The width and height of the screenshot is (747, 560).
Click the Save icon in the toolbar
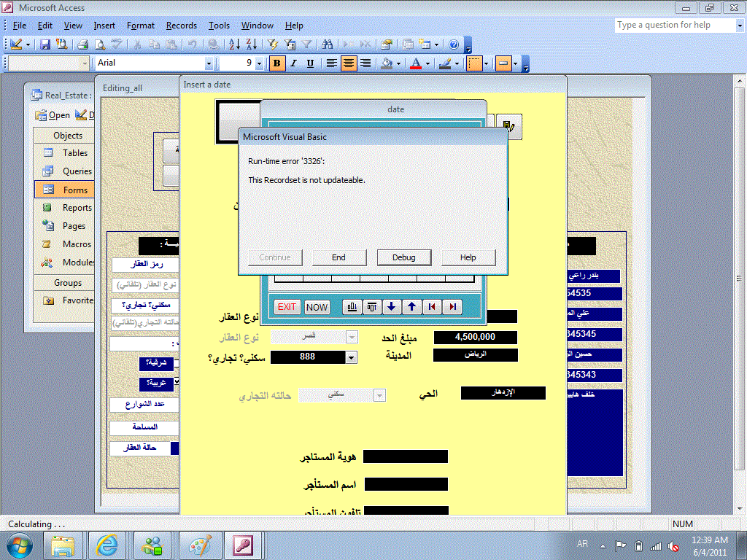tap(45, 44)
